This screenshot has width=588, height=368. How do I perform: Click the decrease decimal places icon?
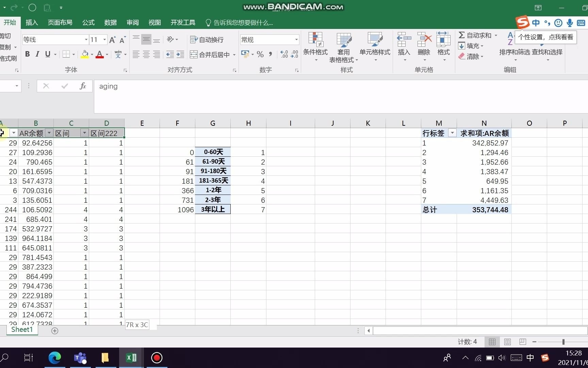(295, 55)
